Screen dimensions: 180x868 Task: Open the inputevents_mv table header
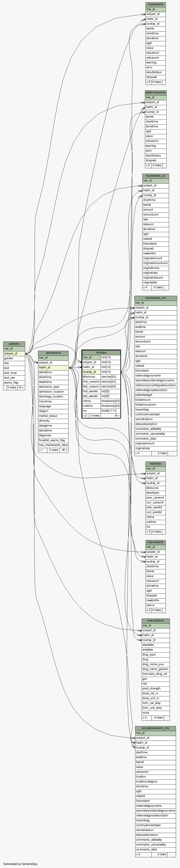(x=155, y=298)
